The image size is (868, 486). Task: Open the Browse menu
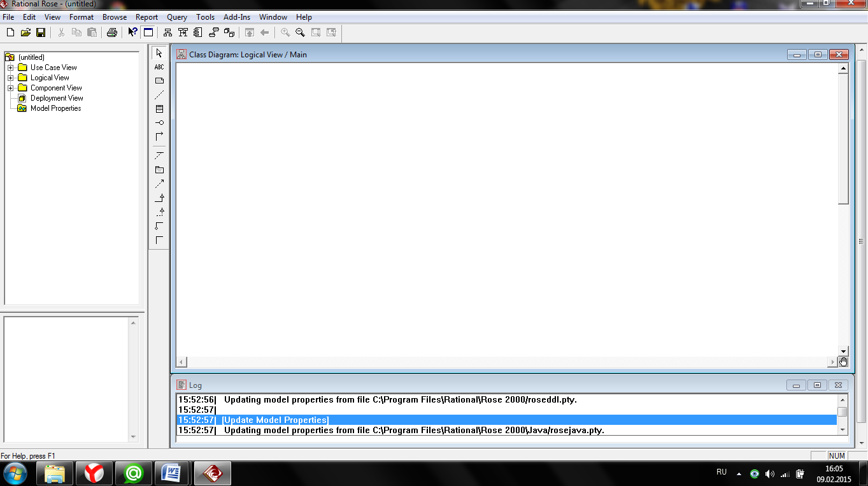tap(115, 17)
